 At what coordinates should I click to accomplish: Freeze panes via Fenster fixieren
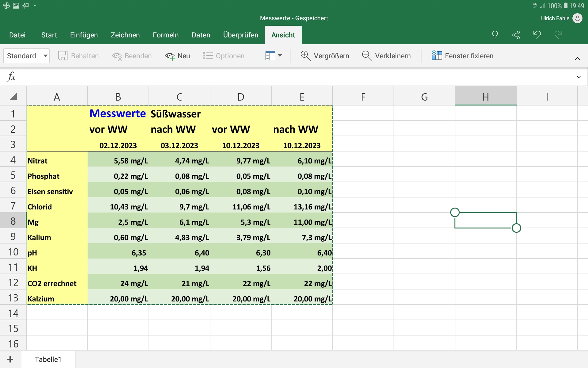(462, 56)
